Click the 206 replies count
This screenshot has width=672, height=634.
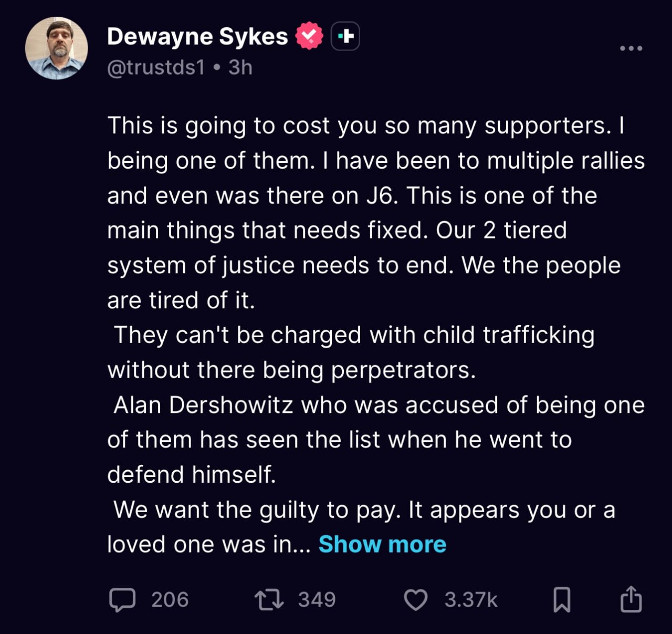(170, 600)
